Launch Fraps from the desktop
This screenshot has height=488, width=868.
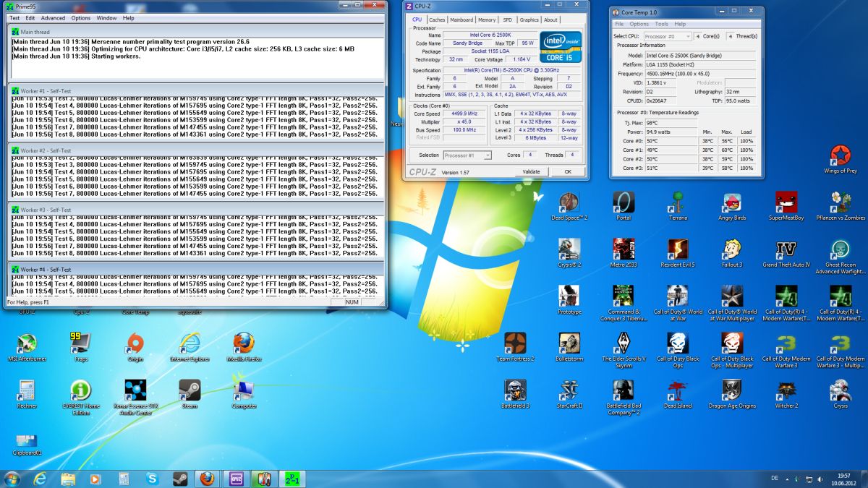pos(81,347)
